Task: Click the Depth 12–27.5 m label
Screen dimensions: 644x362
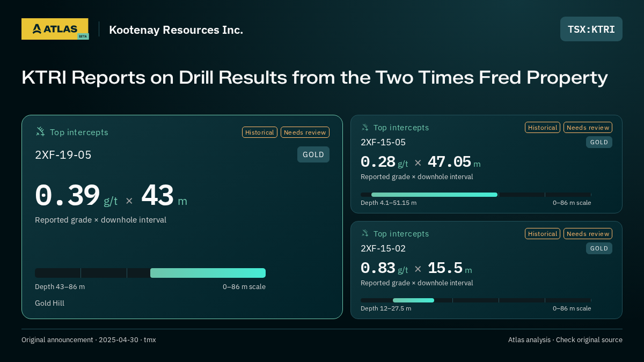Action: pos(386,308)
